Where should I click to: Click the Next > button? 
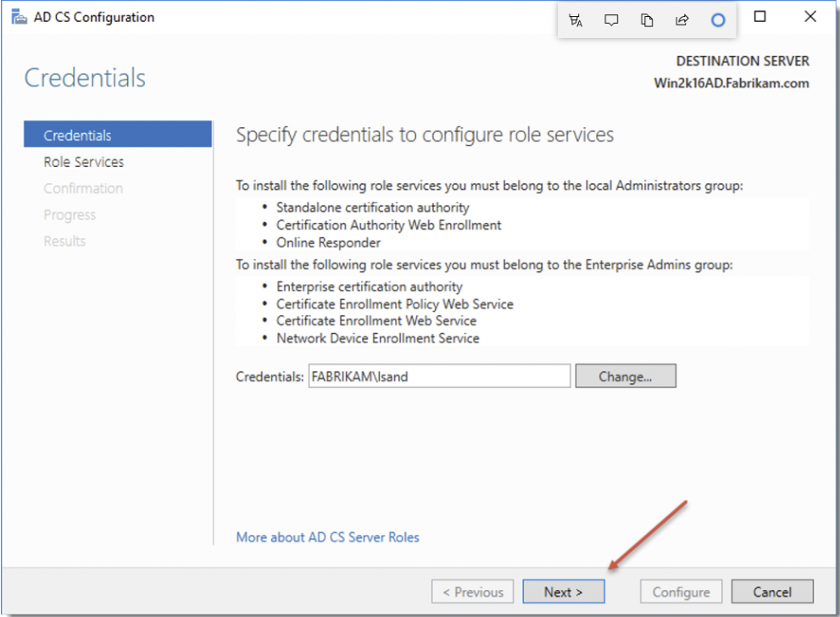(x=564, y=592)
